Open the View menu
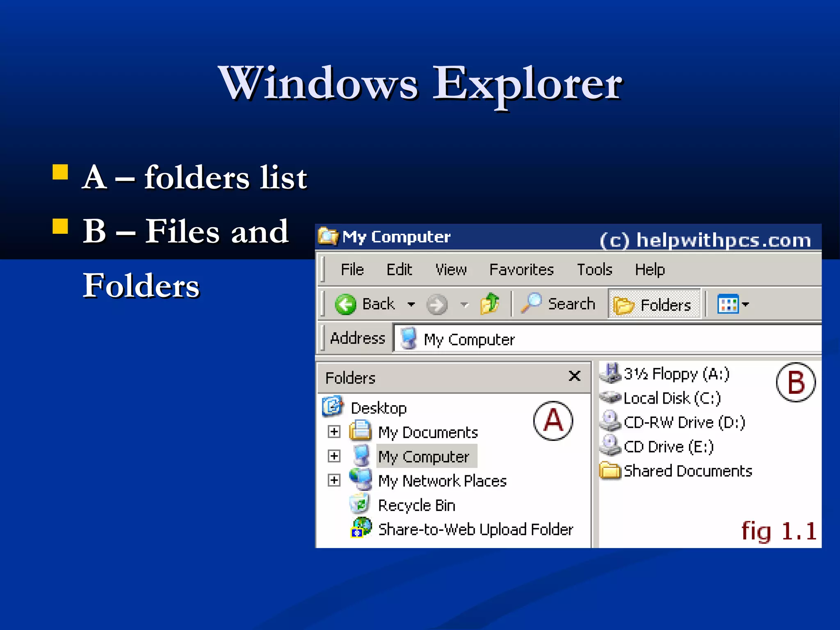The width and height of the screenshot is (840, 630). pos(451,269)
